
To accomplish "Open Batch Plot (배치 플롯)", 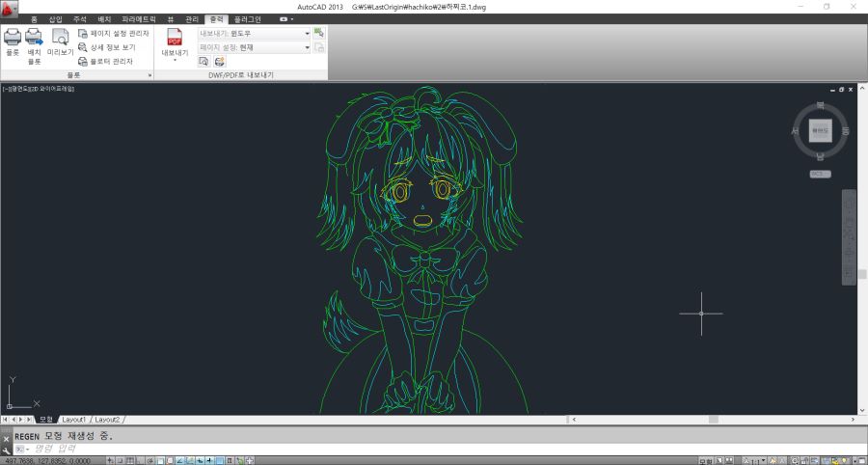I will [34, 41].
